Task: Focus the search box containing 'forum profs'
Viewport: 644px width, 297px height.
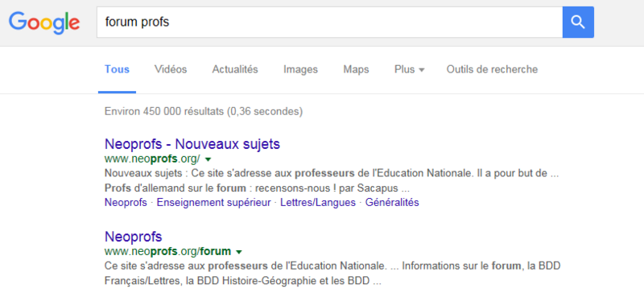Action: 329,23
